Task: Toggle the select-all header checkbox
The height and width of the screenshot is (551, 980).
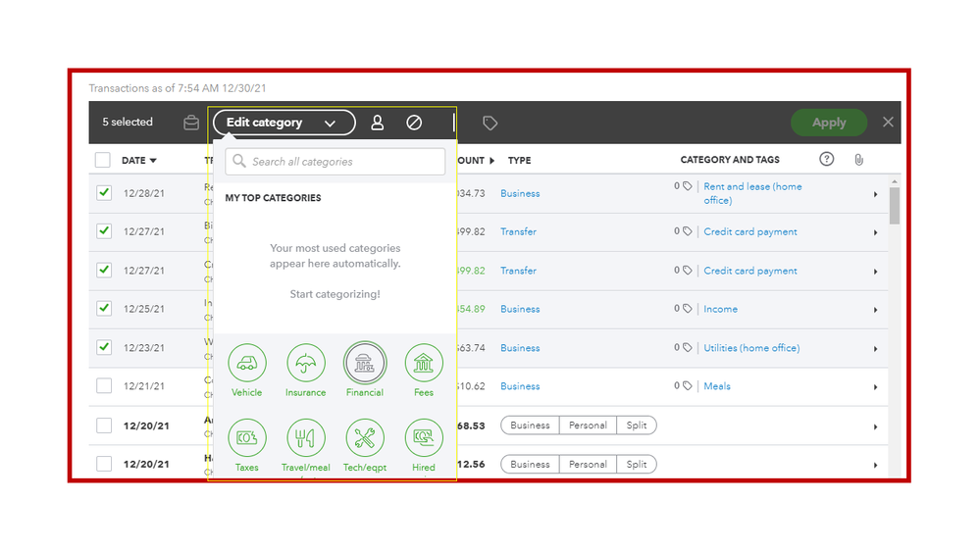Action: click(103, 160)
